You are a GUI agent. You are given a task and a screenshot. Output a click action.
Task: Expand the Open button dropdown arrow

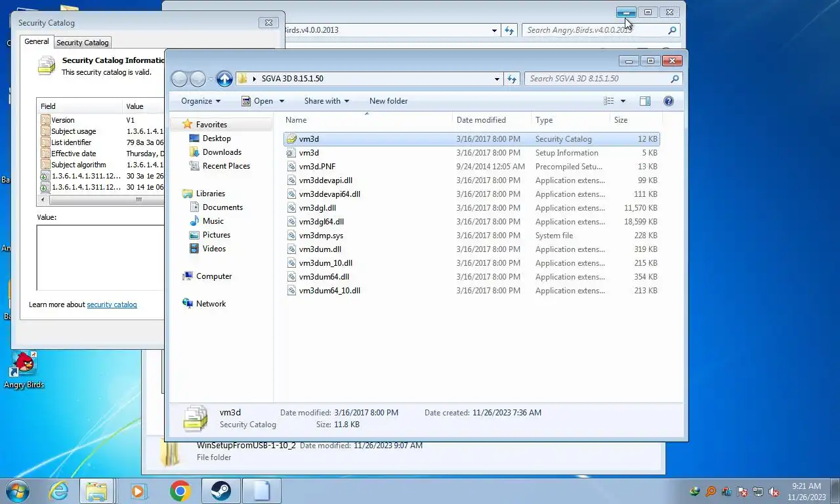[282, 101]
